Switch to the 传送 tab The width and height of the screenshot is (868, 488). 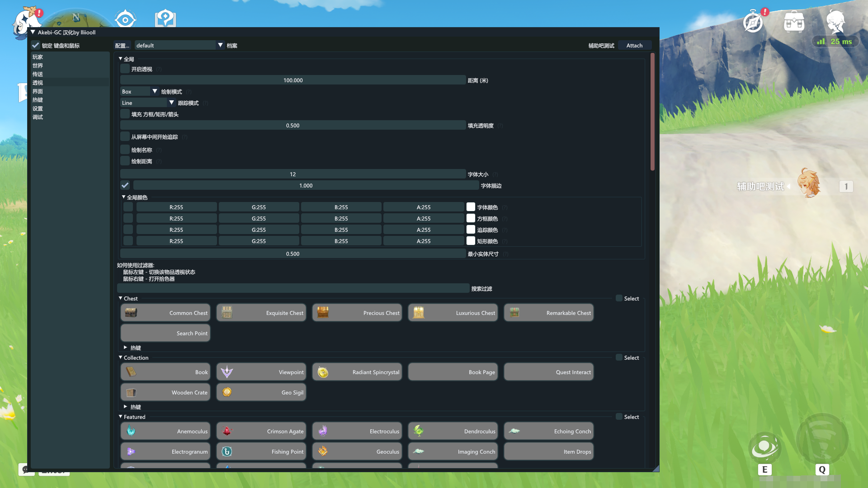click(70, 74)
